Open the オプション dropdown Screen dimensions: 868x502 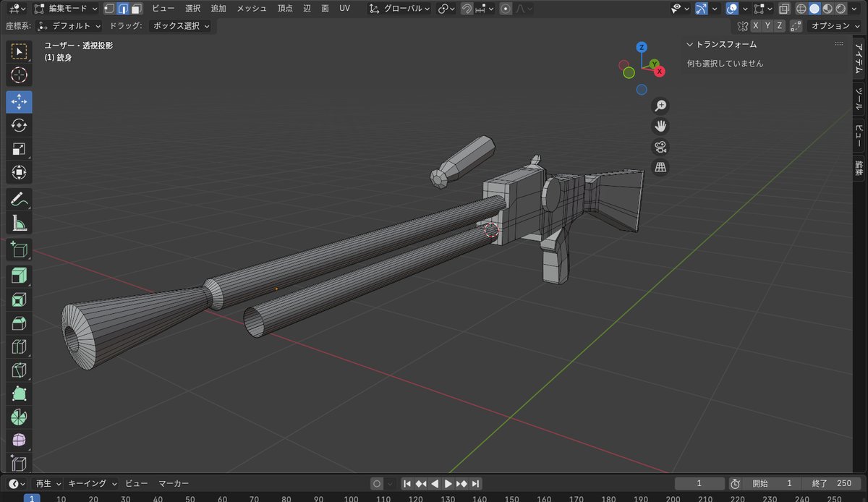click(x=833, y=26)
